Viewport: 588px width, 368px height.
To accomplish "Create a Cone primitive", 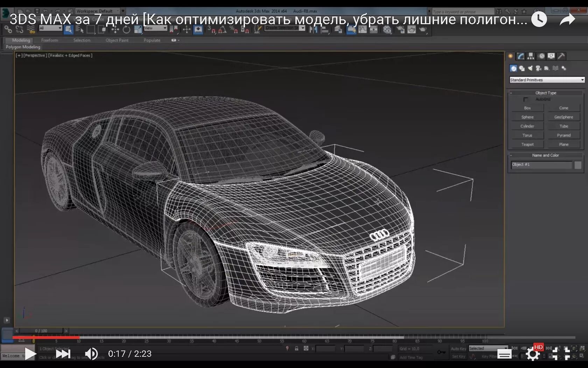I will 563,108.
